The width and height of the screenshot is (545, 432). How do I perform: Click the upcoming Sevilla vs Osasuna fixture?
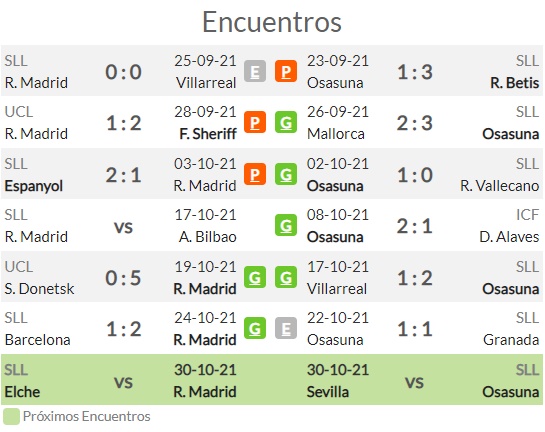pyautogui.click(x=423, y=381)
